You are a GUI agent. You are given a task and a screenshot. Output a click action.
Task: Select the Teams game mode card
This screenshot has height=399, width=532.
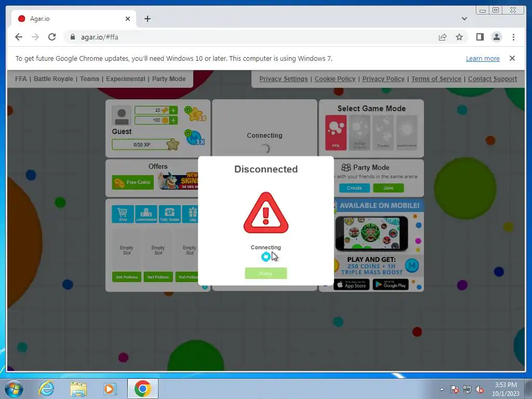click(x=383, y=132)
